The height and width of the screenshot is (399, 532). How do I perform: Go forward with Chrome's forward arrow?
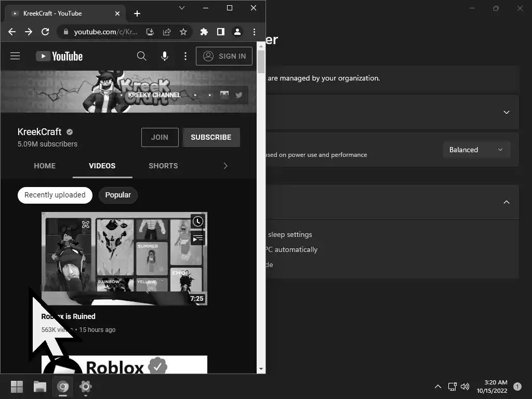click(29, 32)
